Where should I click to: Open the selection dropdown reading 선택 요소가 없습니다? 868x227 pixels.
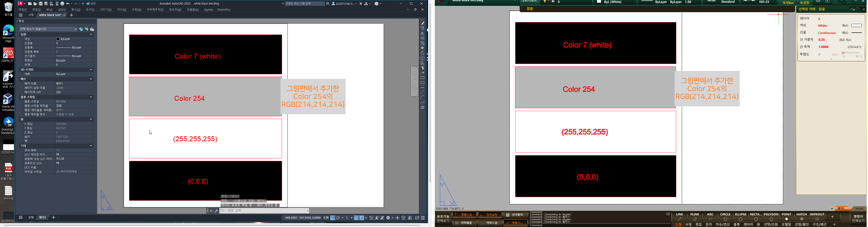tap(48, 29)
